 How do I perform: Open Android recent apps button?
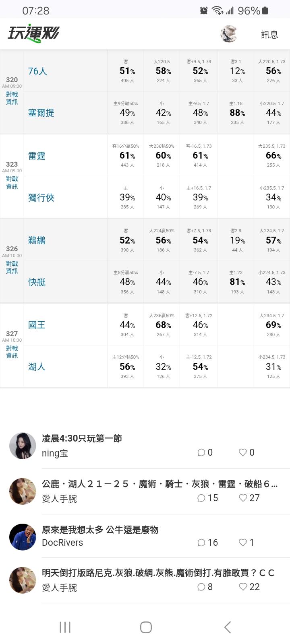[x=65, y=627]
